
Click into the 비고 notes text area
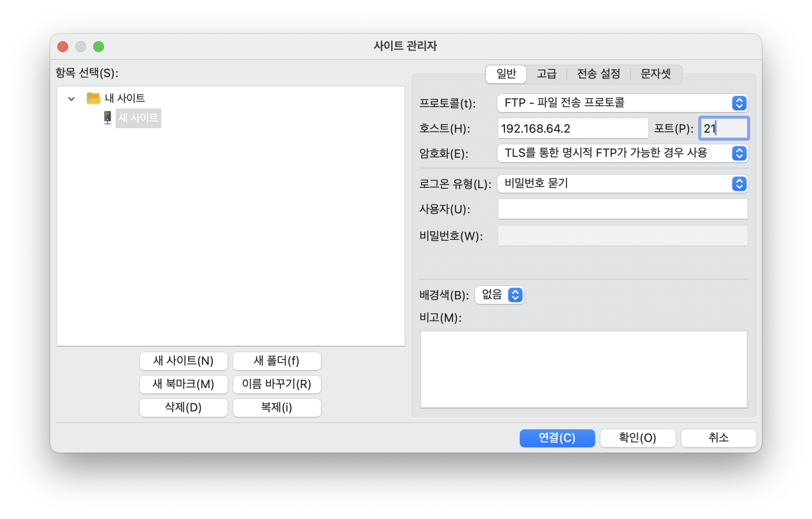click(x=584, y=369)
